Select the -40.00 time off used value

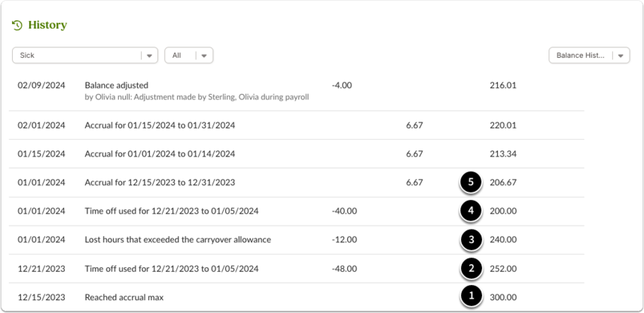tap(343, 211)
